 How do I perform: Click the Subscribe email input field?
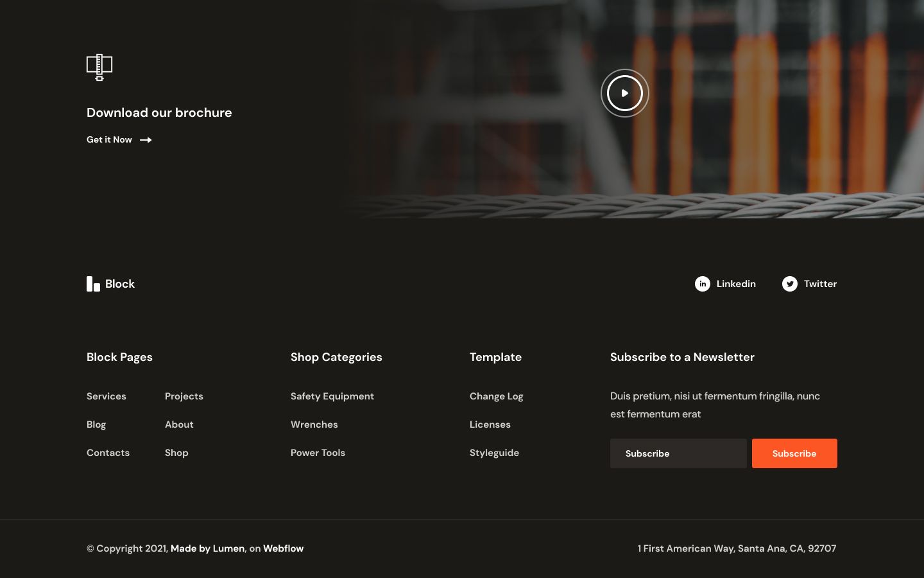point(678,453)
